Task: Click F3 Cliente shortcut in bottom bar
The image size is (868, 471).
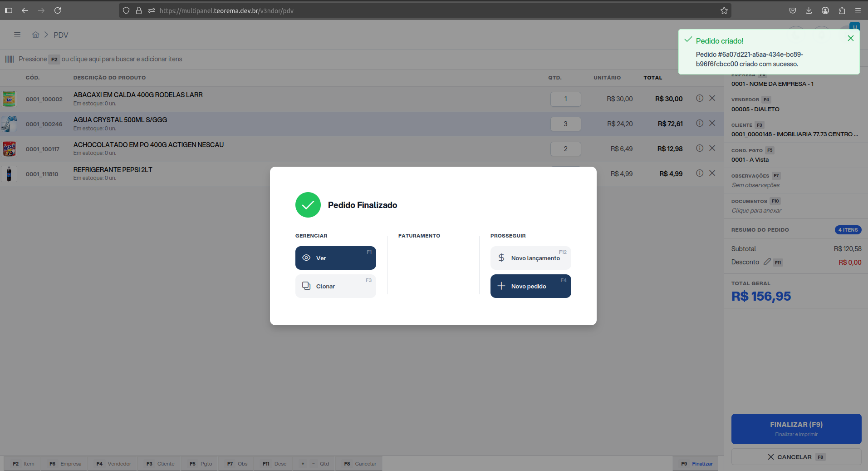Action: click(160, 464)
